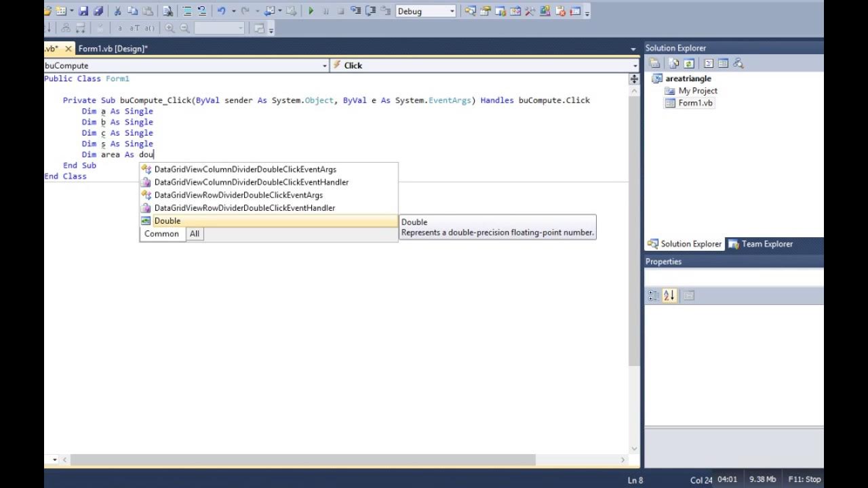This screenshot has height=488, width=868.
Task: Show standard toolbar overflow options
Action: click(x=587, y=12)
